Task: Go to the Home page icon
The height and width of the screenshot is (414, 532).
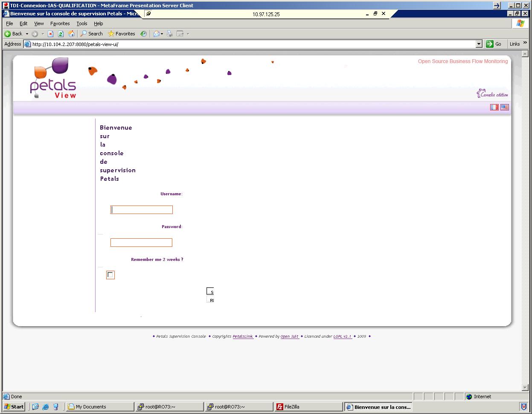Action: [x=71, y=34]
